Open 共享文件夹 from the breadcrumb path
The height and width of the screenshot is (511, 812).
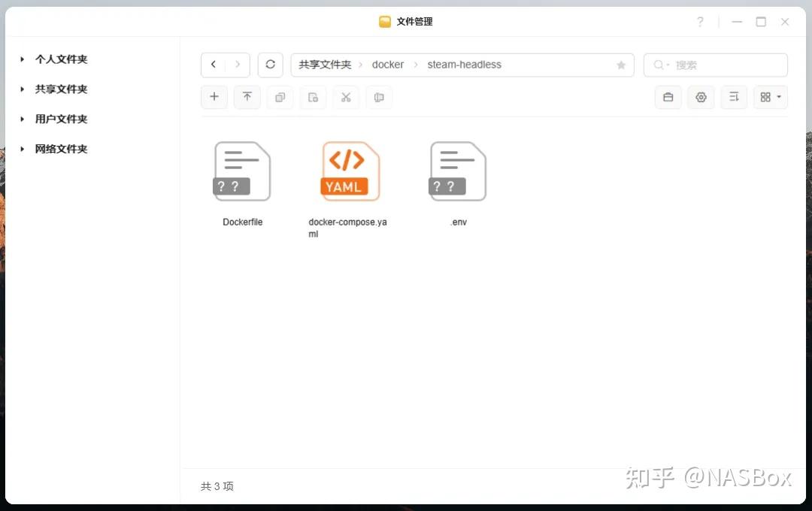pyautogui.click(x=324, y=65)
